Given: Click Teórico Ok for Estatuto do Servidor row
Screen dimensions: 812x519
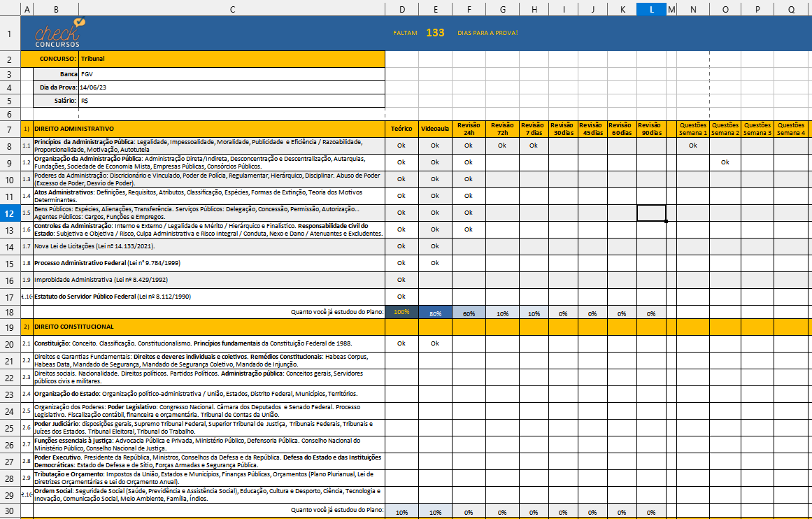Looking at the screenshot, I should pos(401,297).
